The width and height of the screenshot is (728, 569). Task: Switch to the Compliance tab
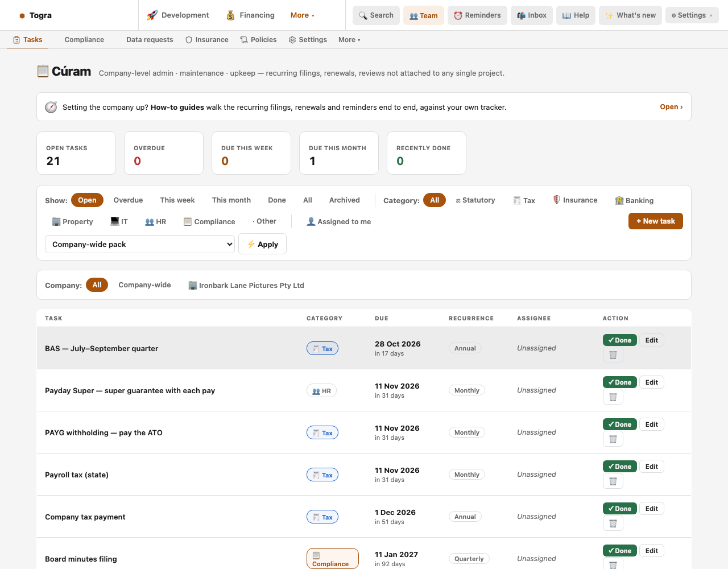tap(84, 40)
